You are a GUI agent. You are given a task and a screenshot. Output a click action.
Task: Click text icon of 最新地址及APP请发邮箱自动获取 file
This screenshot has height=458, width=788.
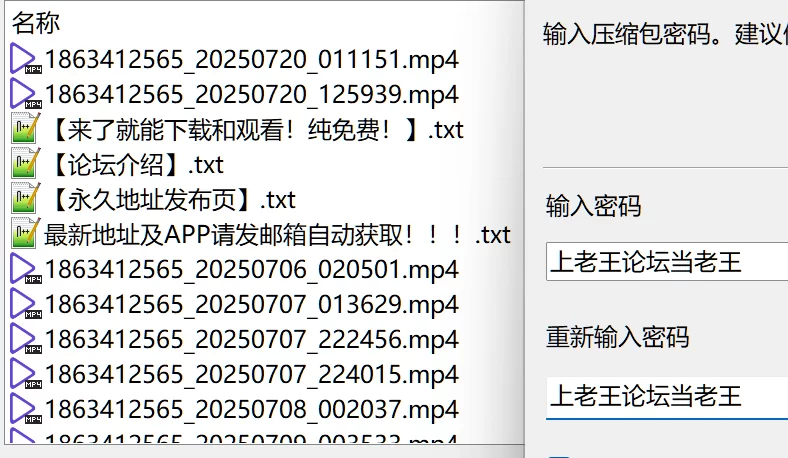click(25, 234)
